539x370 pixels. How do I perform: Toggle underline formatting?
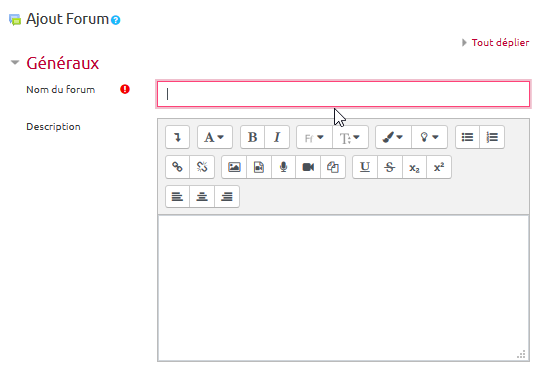click(365, 167)
